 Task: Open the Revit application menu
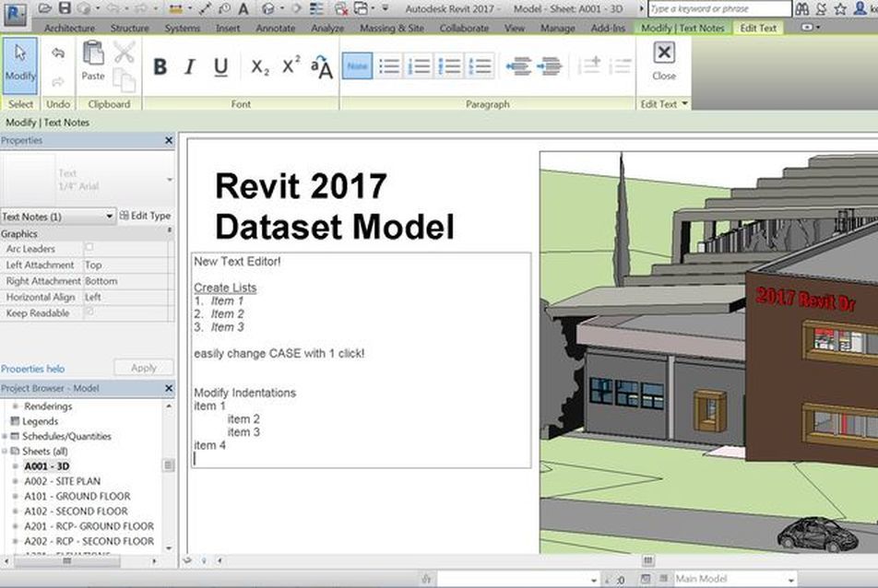coord(15,14)
